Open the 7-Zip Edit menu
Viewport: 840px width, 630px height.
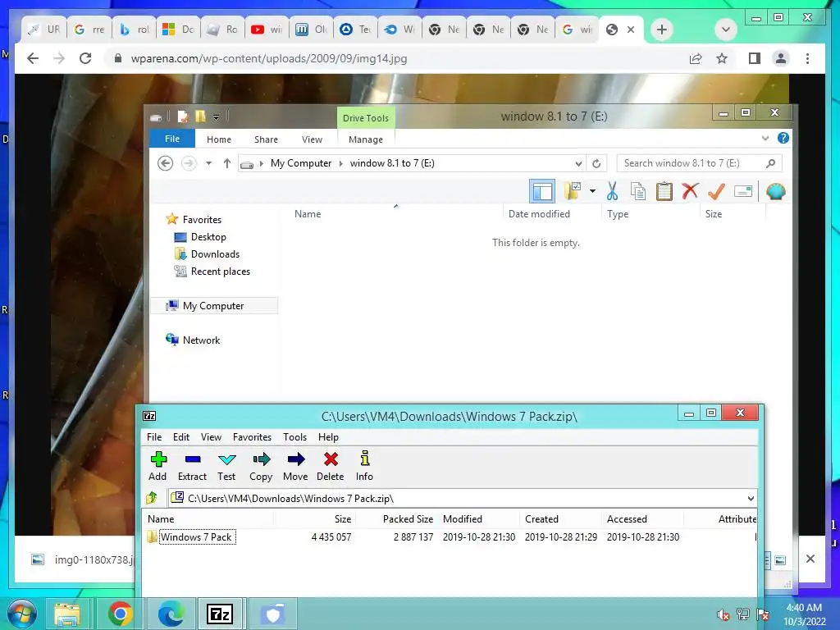(x=181, y=437)
